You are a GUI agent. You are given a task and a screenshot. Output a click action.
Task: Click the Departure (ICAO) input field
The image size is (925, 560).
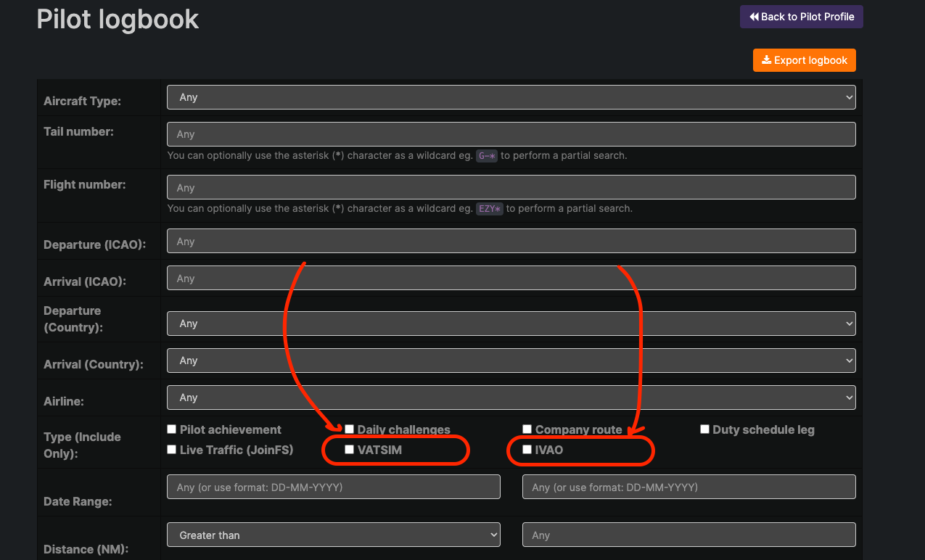click(x=511, y=241)
